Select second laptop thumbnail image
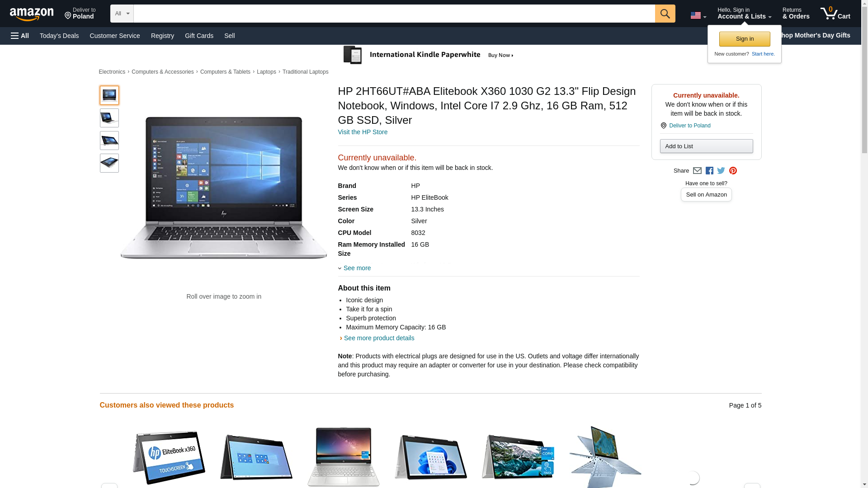Screen dimensions: 868x488 click(109, 118)
